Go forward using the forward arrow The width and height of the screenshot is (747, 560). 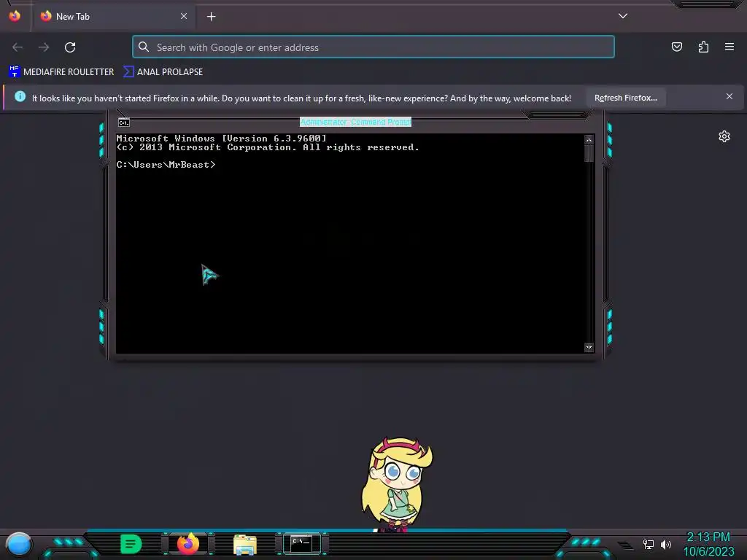(x=44, y=47)
